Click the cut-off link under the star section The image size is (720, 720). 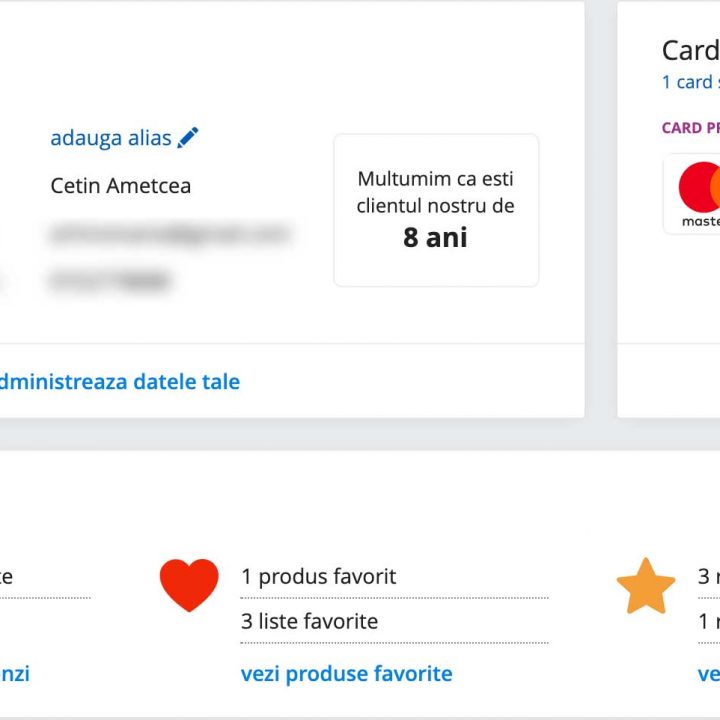pyautogui.click(x=708, y=674)
